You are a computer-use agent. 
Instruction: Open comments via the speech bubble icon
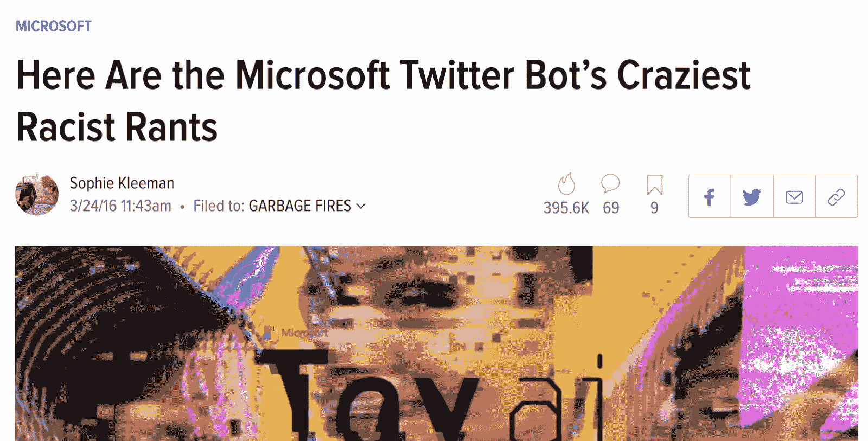(x=610, y=183)
